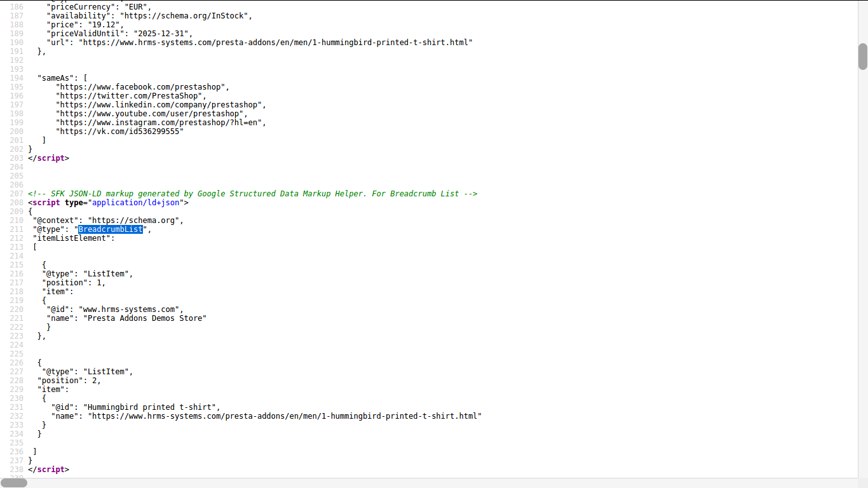The width and height of the screenshot is (868, 488).
Task: Select the "@id": "www.hrms-systems.com" entry
Action: click(x=115, y=309)
